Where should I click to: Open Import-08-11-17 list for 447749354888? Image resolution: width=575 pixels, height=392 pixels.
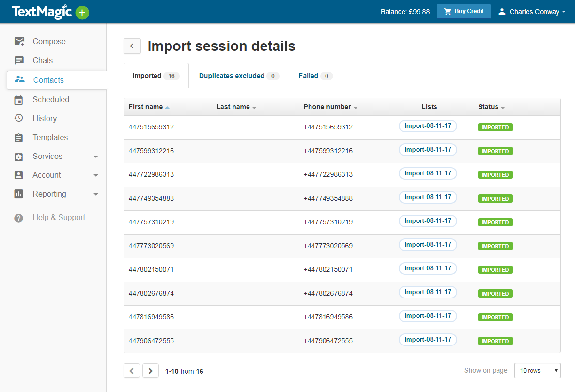click(x=428, y=197)
